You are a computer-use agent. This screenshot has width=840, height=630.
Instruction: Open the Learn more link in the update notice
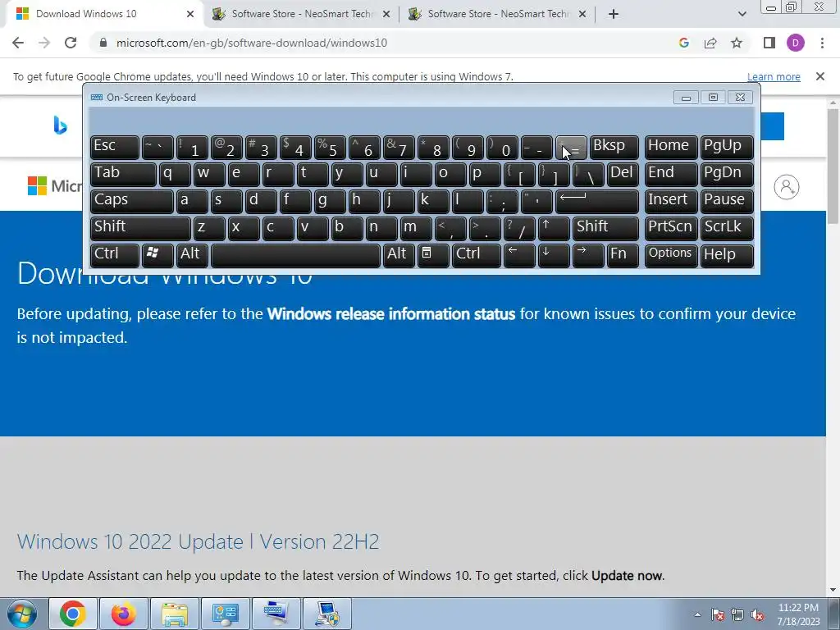(x=774, y=76)
